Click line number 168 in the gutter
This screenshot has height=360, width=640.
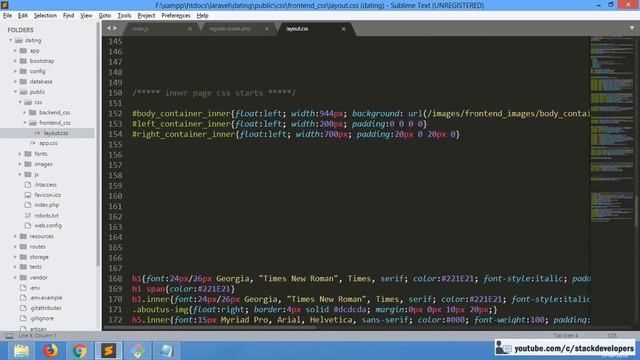[x=116, y=278]
